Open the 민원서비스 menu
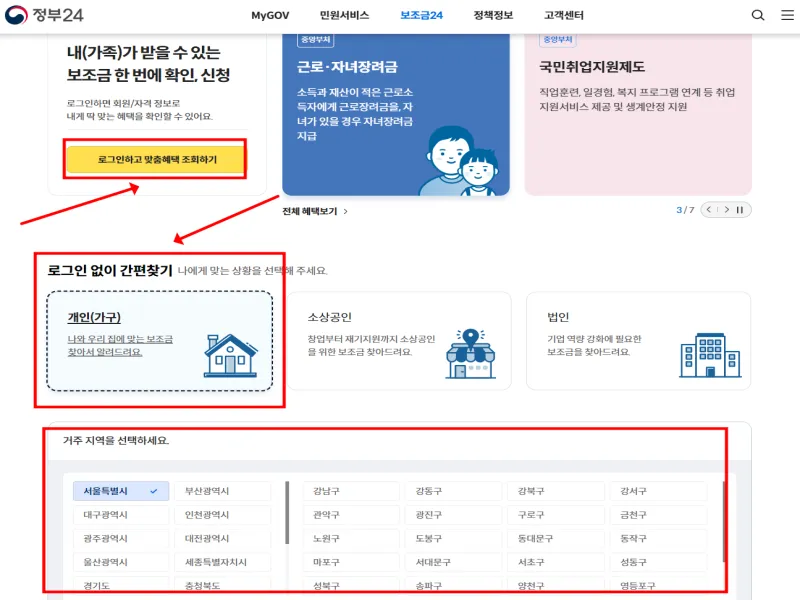This screenshot has width=800, height=600. tap(344, 15)
